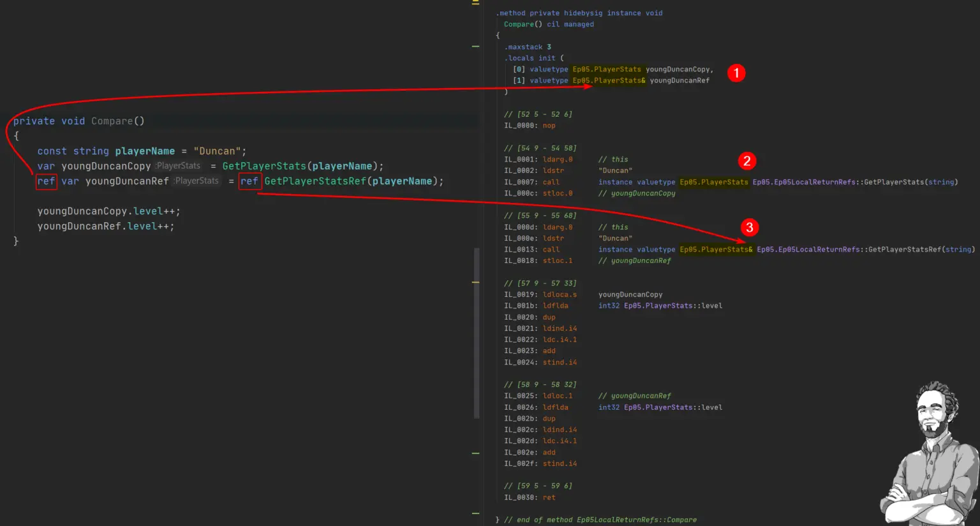The height and width of the screenshot is (526, 980).
Task: Click the yellow change marker at the gutter top
Action: click(475, 3)
